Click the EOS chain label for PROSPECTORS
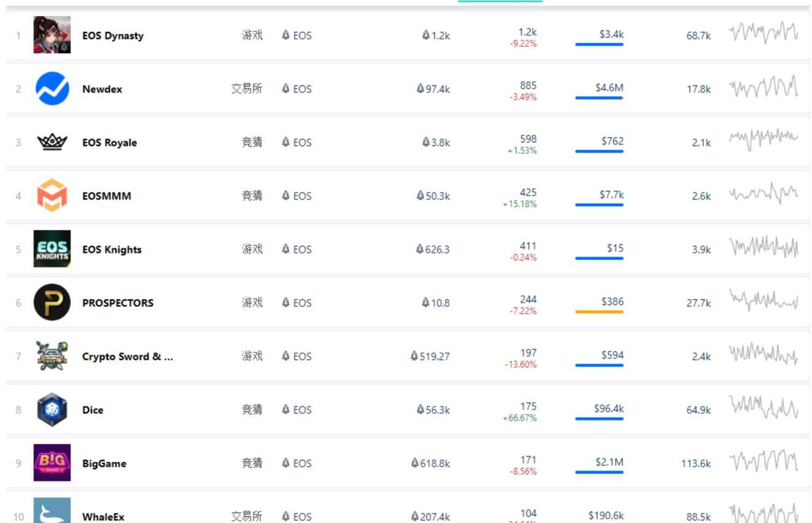The width and height of the screenshot is (812, 523). pos(297,303)
